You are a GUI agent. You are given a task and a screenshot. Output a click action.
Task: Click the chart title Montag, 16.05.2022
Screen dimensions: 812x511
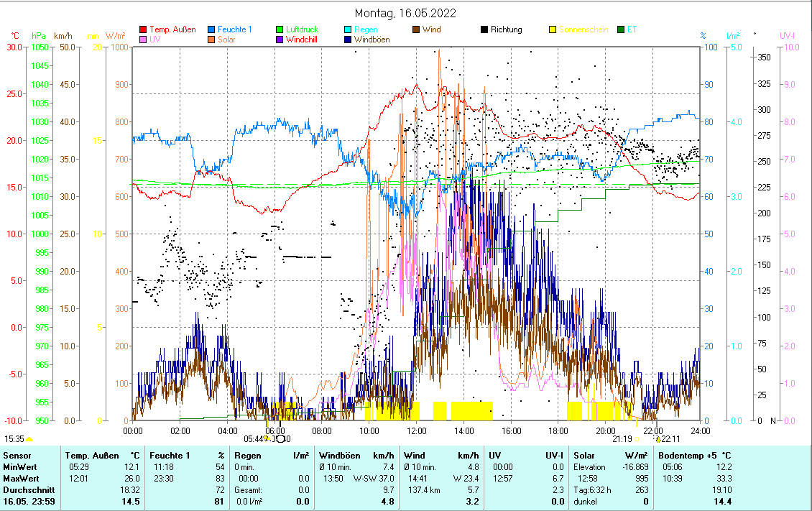click(405, 13)
